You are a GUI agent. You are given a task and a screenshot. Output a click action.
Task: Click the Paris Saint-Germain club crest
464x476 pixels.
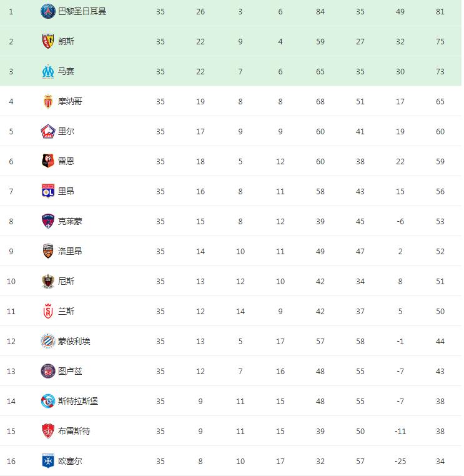pyautogui.click(x=48, y=11)
